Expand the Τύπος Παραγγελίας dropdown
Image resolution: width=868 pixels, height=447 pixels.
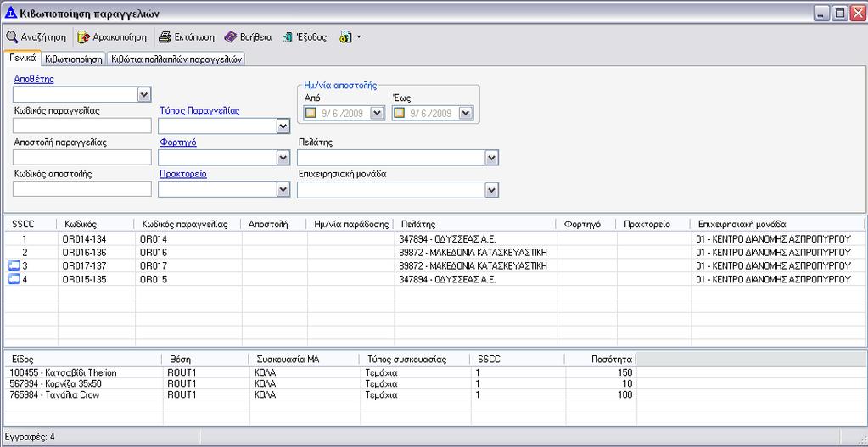283,126
